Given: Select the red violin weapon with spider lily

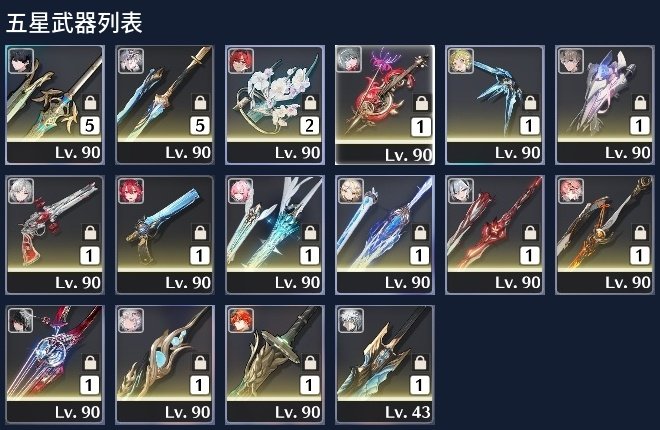Looking at the screenshot, I should click(385, 105).
